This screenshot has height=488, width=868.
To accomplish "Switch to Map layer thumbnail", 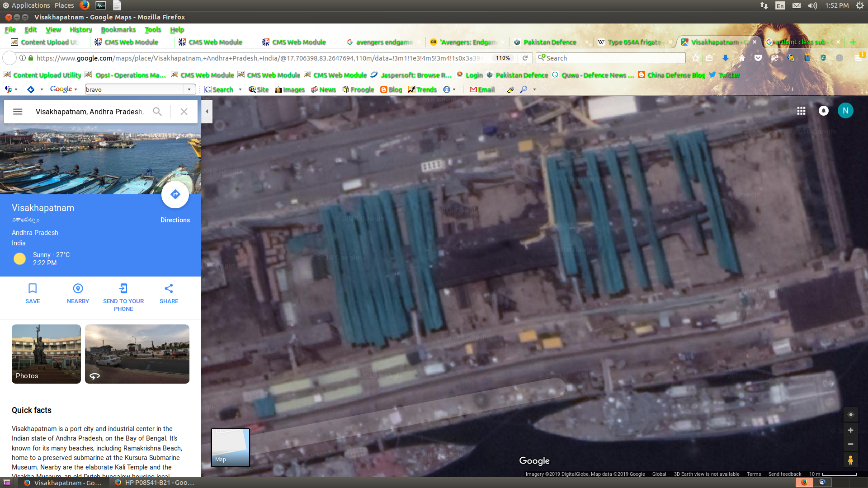I will [x=231, y=447].
